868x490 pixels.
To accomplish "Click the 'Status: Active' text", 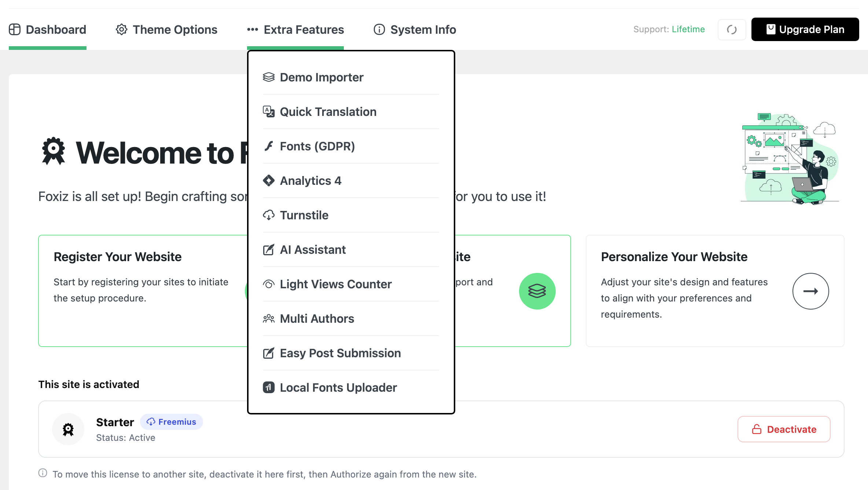I will 126,438.
